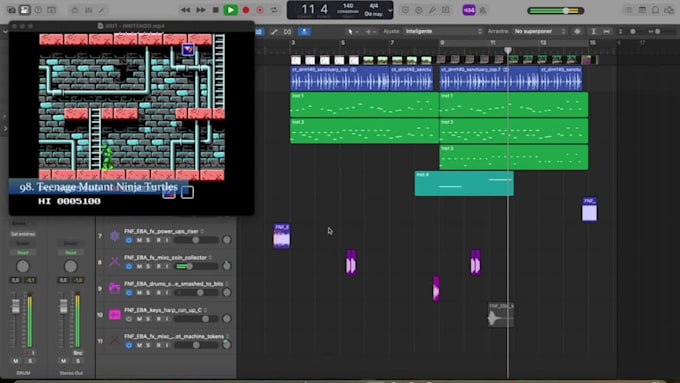Click bar 9 on the ruler

tap(442, 43)
